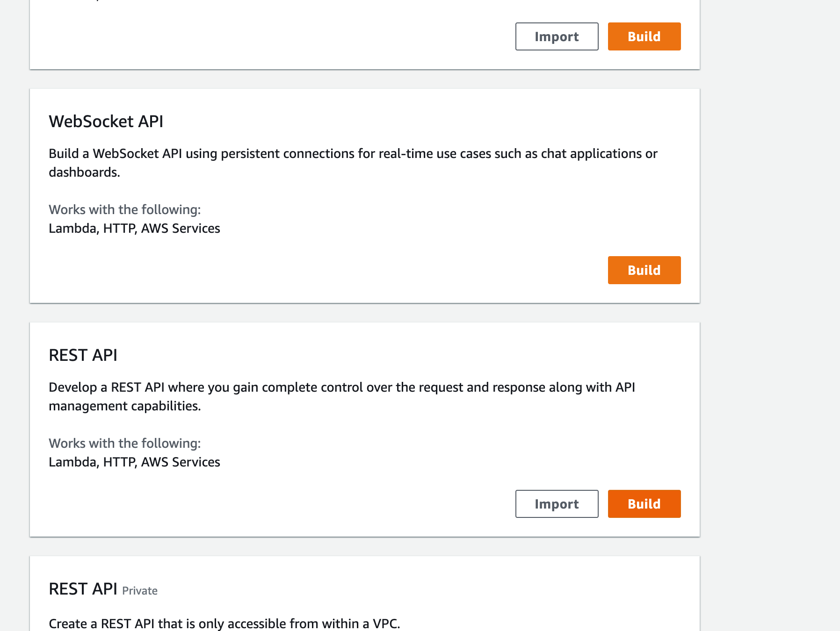Click Import in the topmost partially visible card

click(557, 36)
